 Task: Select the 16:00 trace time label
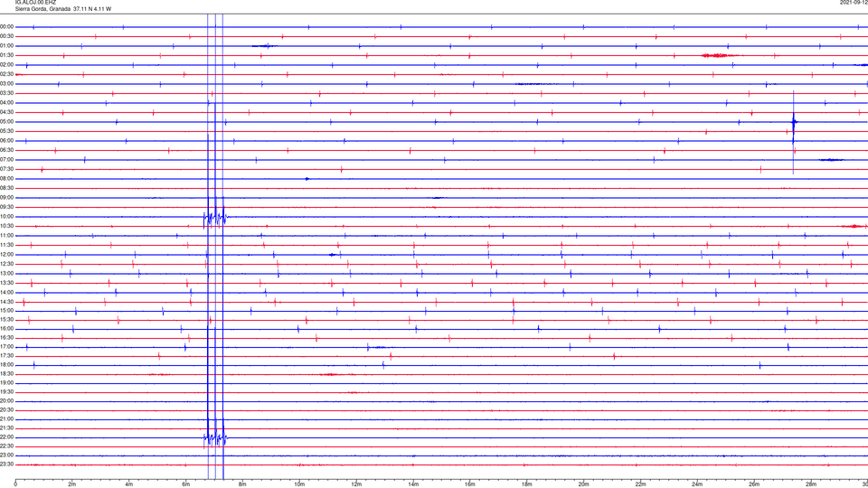(7, 329)
